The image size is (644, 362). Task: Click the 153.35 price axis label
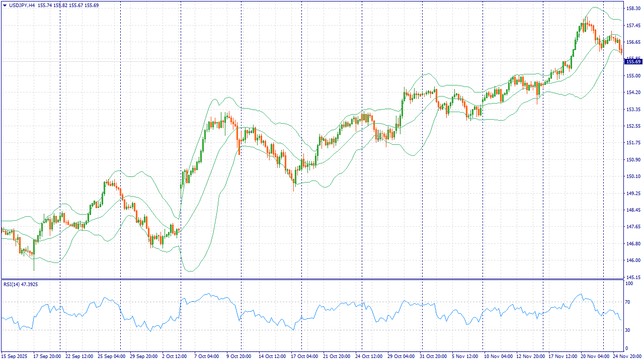[x=633, y=109]
